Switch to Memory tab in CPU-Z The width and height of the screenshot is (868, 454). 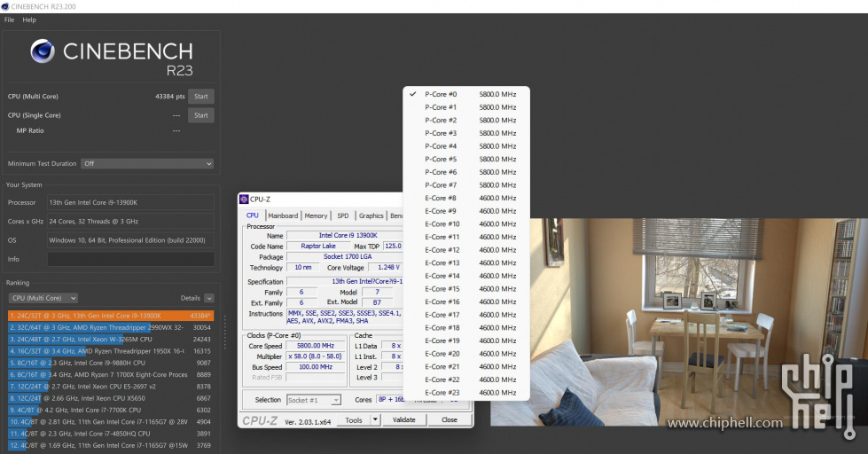click(x=316, y=216)
